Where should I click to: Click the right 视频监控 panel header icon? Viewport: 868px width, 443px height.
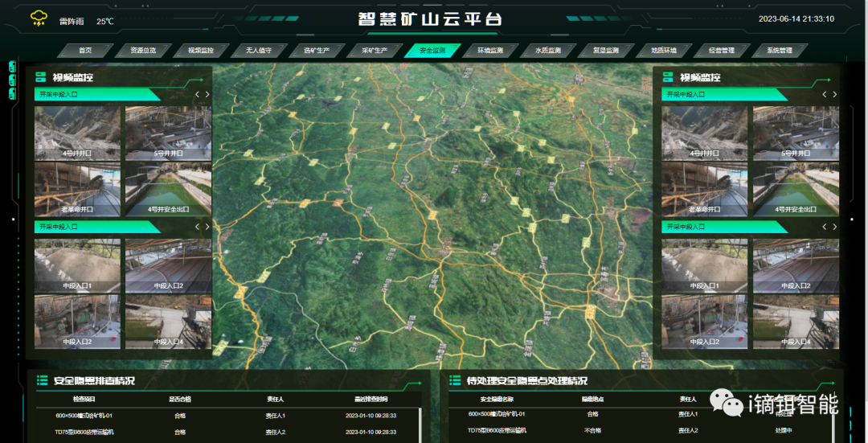(668, 78)
